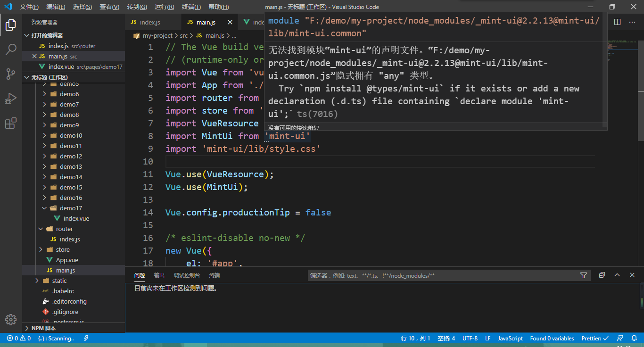Maximize the bottom panel with chevron-up
Image resolution: width=644 pixels, height=347 pixels.
click(x=617, y=275)
